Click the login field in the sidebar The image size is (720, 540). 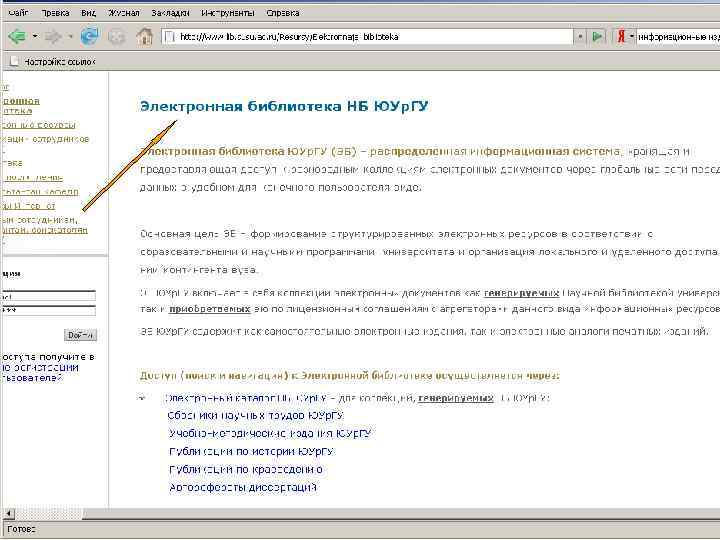(48, 296)
